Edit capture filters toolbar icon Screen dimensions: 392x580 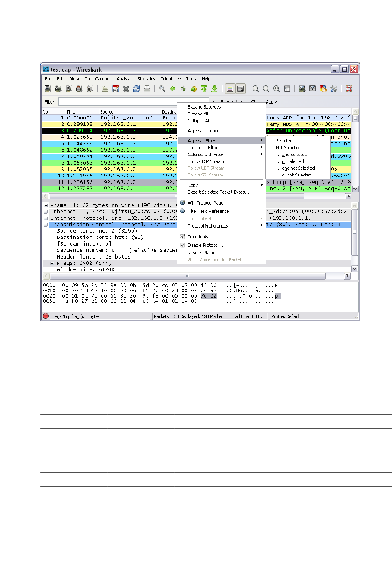(302, 89)
